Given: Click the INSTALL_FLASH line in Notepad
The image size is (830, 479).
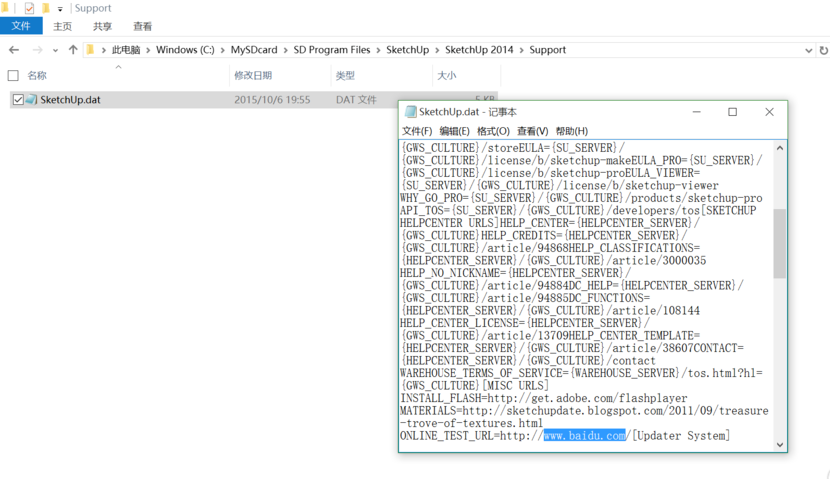Looking at the screenshot, I should pyautogui.click(x=544, y=398).
